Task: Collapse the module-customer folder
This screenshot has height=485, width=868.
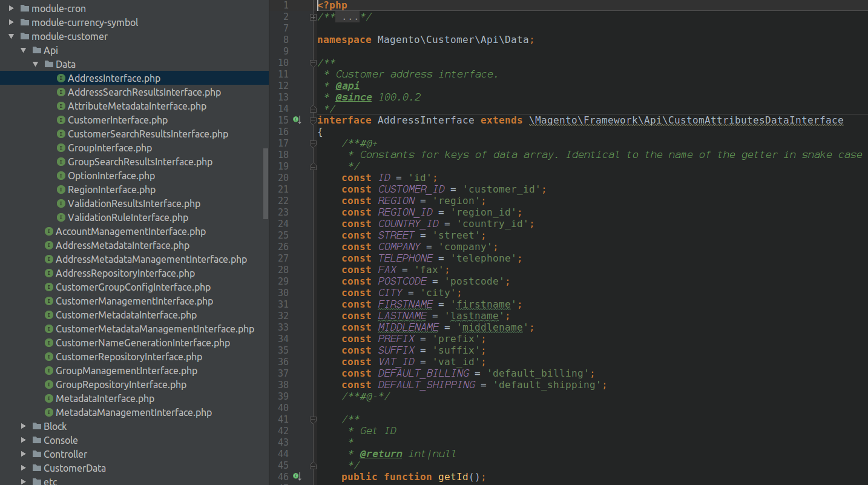Action: tap(12, 36)
